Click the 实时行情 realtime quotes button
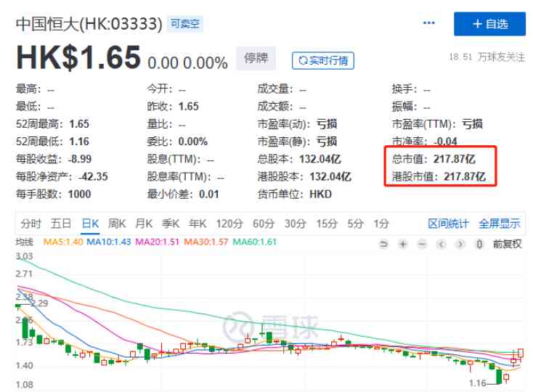Viewport: 533px width, 392px height. [x=323, y=60]
